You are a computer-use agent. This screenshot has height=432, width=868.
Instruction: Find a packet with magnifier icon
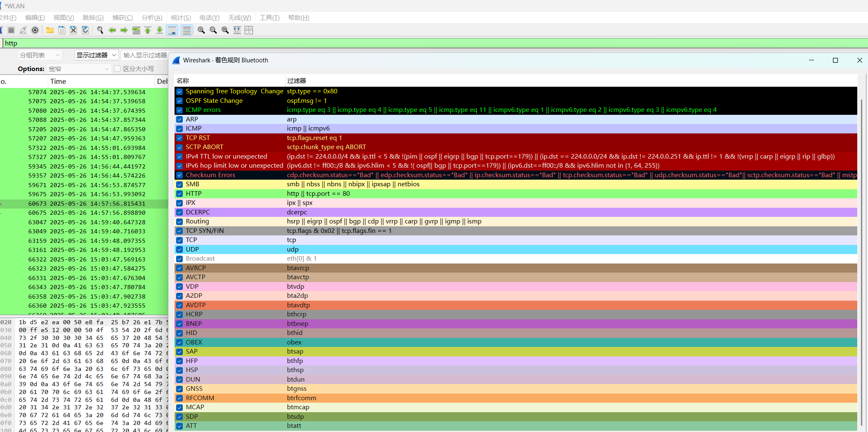click(100, 30)
